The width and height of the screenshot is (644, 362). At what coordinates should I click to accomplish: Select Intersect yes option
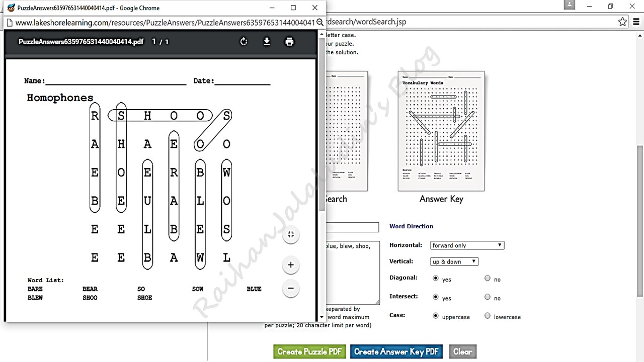[436, 297]
